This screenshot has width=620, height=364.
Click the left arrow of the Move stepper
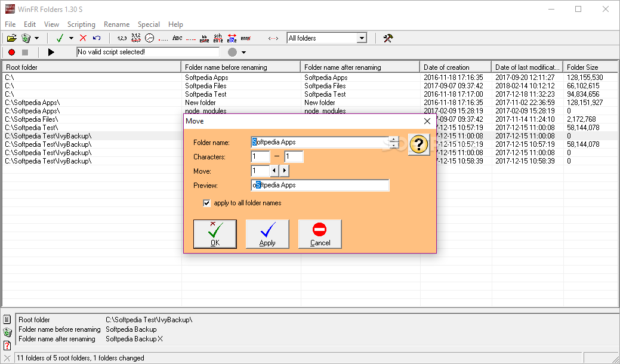274,171
